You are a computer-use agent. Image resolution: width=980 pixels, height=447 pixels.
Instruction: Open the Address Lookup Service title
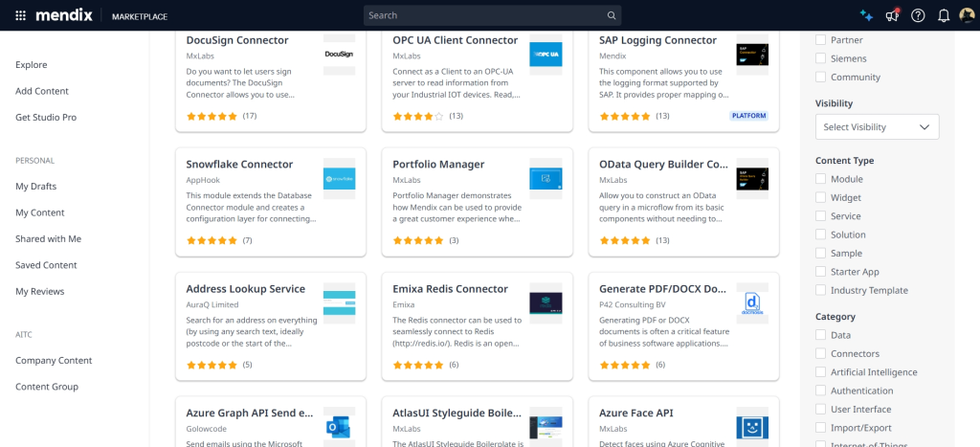246,289
